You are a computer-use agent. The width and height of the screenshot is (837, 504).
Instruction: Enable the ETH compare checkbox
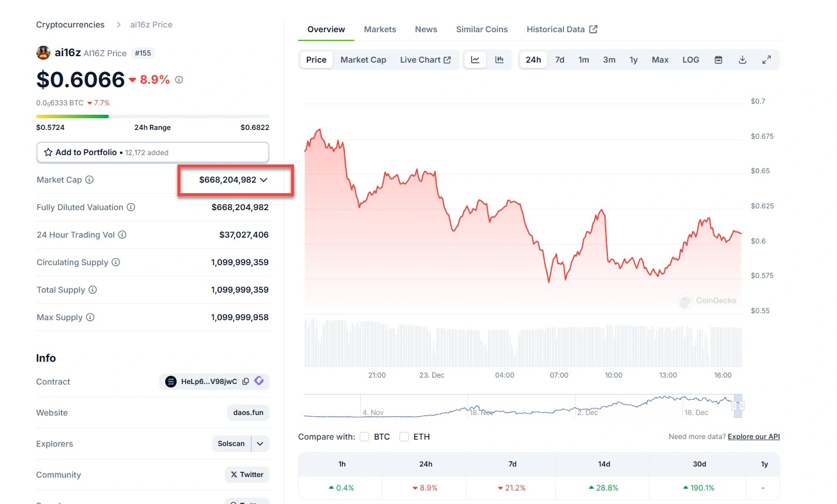point(404,437)
